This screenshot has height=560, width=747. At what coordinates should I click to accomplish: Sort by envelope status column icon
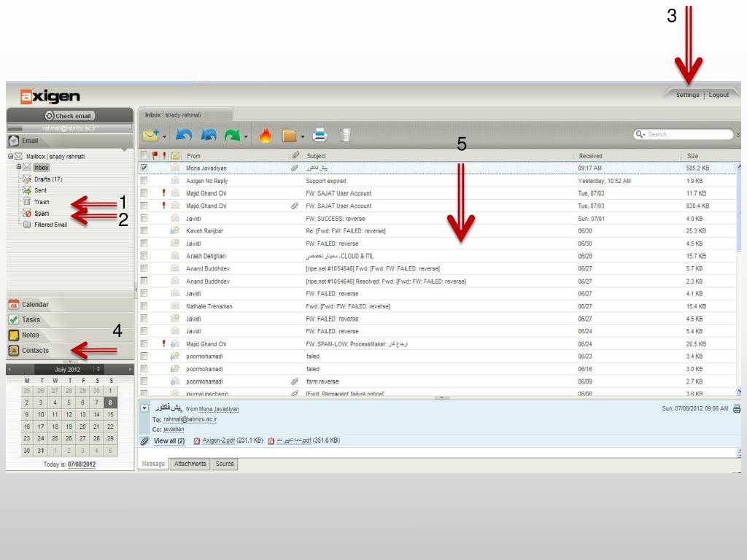[175, 155]
